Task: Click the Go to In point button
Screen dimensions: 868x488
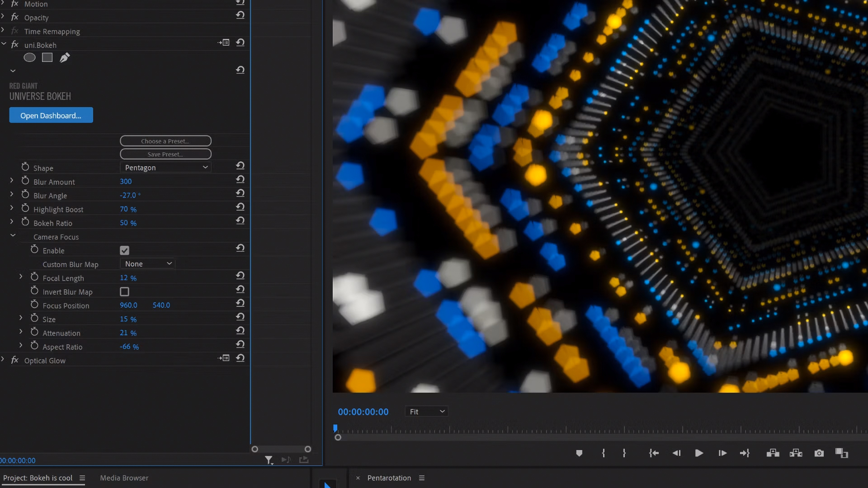Action: click(654, 453)
